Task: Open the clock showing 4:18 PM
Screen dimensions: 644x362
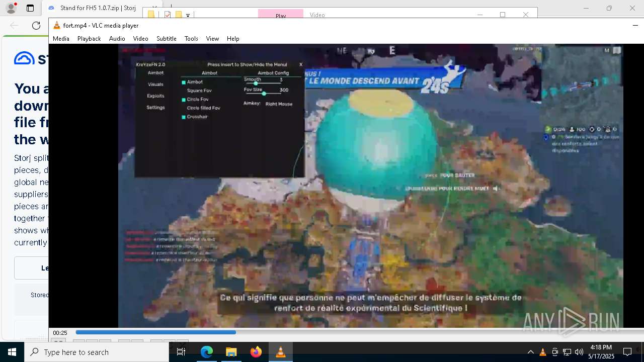Action: click(601, 352)
